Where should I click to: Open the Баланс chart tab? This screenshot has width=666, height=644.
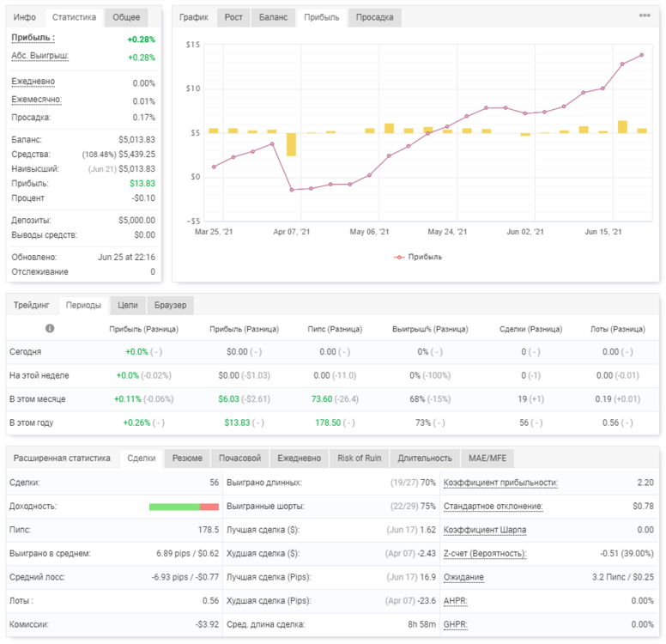click(x=273, y=17)
